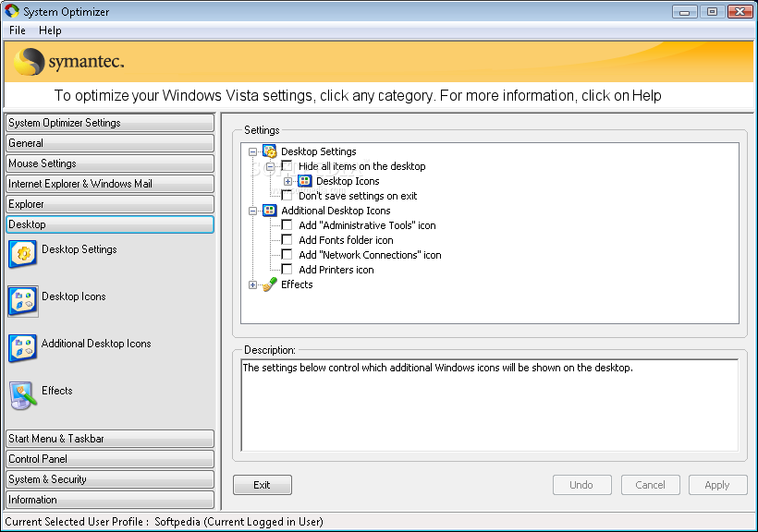This screenshot has width=758, height=532.
Task: Toggle Hide all items on the desktop
Action: pyautogui.click(x=287, y=165)
